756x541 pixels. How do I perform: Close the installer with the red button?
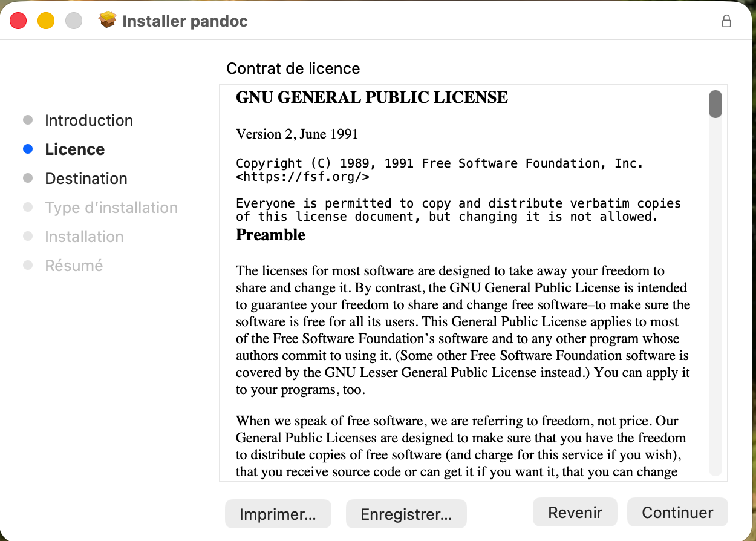point(19,21)
